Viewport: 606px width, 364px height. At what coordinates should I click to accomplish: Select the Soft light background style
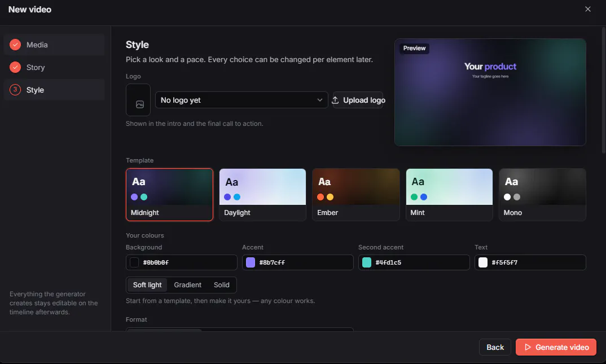pos(147,285)
